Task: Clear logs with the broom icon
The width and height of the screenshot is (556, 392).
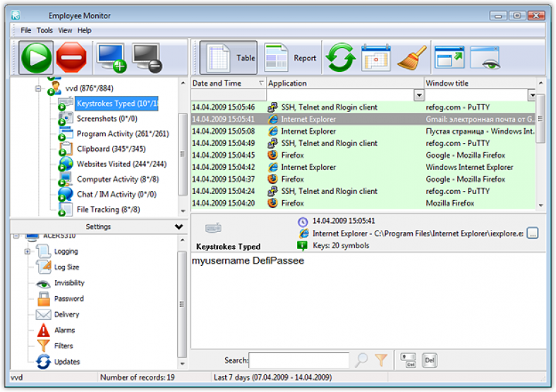Action: tap(411, 57)
